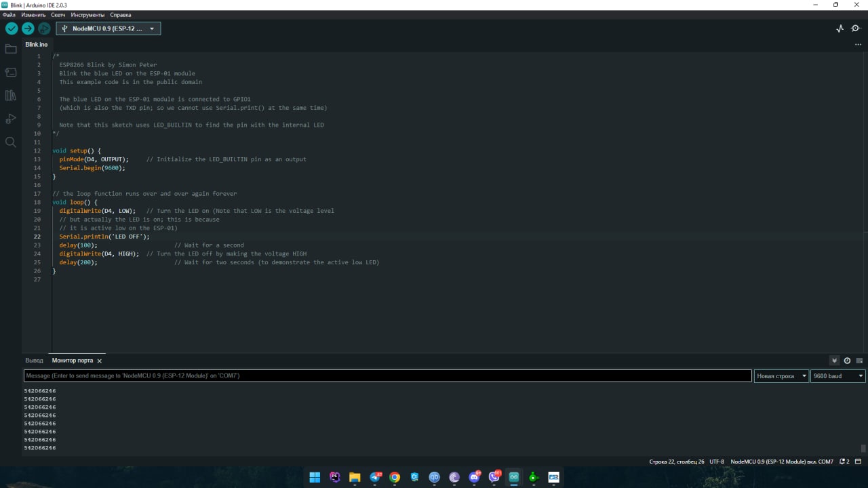Image resolution: width=868 pixels, height=488 pixels.
Task: Open qBittorrent from the taskbar
Action: pos(435,477)
